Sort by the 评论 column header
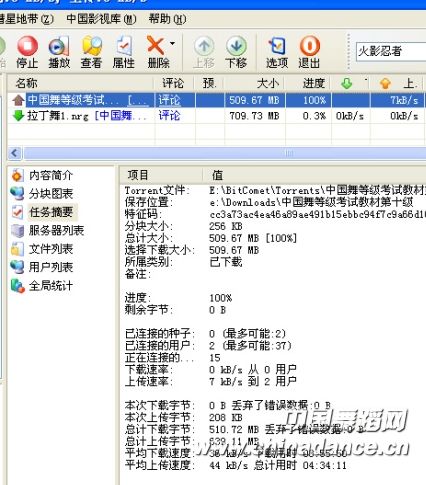Screen dimensions: 426x485 click(175, 83)
